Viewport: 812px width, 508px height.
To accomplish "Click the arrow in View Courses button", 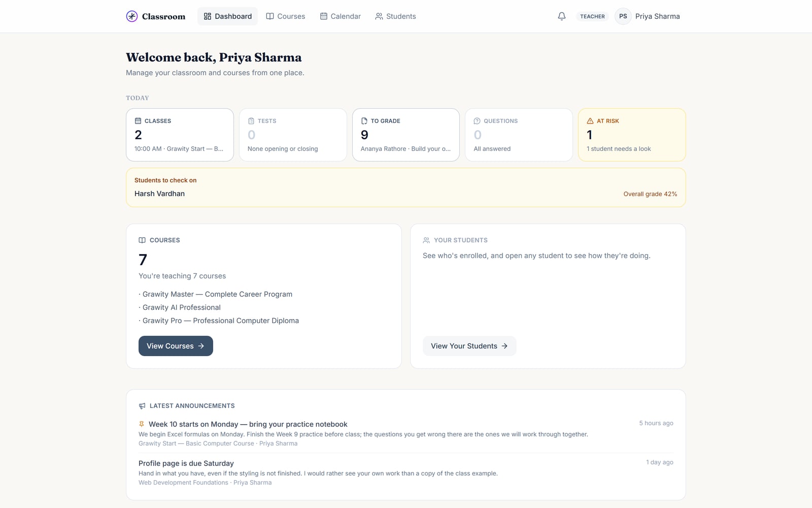I will coord(201,346).
